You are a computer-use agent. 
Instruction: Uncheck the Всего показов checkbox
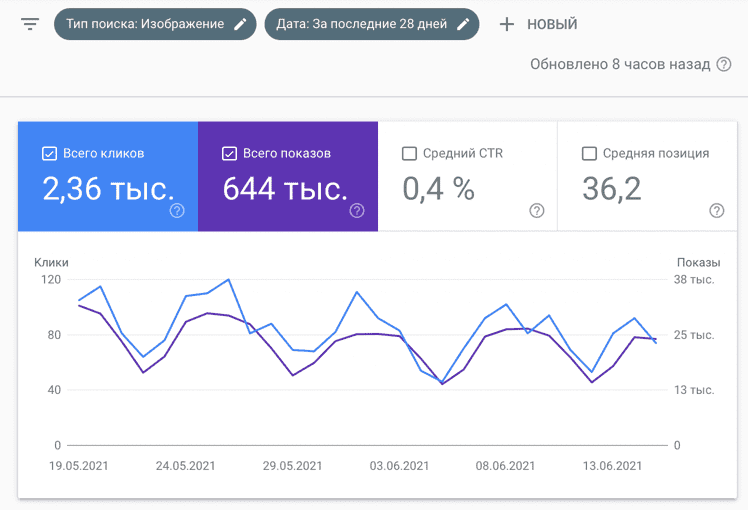(x=229, y=153)
